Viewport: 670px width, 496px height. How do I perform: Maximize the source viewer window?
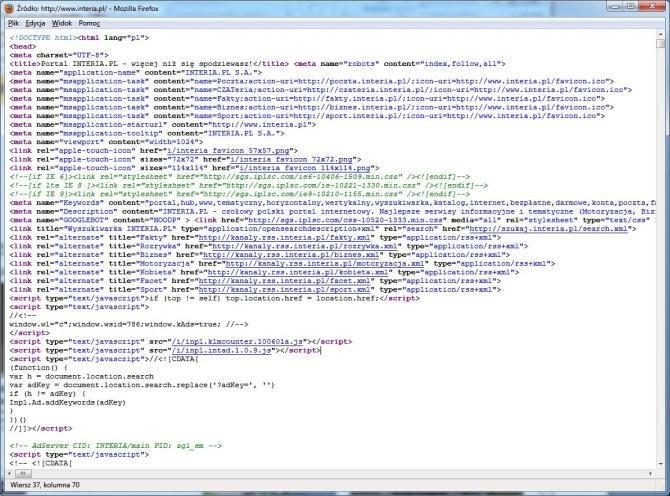631,6
